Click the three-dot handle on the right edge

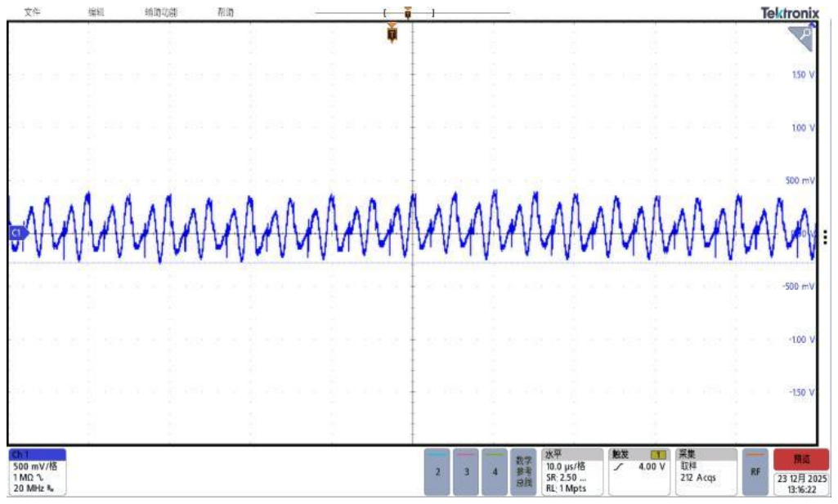[x=826, y=237]
